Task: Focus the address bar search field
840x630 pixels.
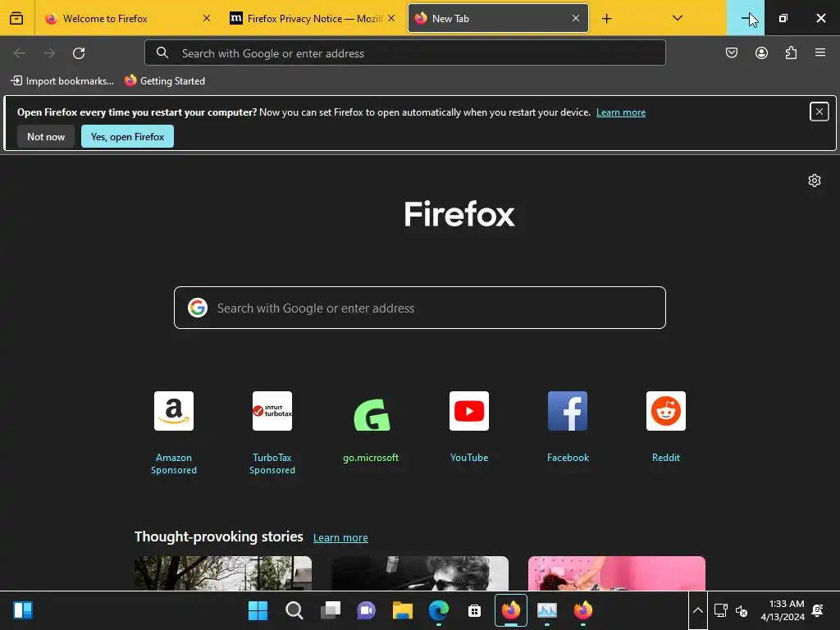Action: [x=405, y=53]
